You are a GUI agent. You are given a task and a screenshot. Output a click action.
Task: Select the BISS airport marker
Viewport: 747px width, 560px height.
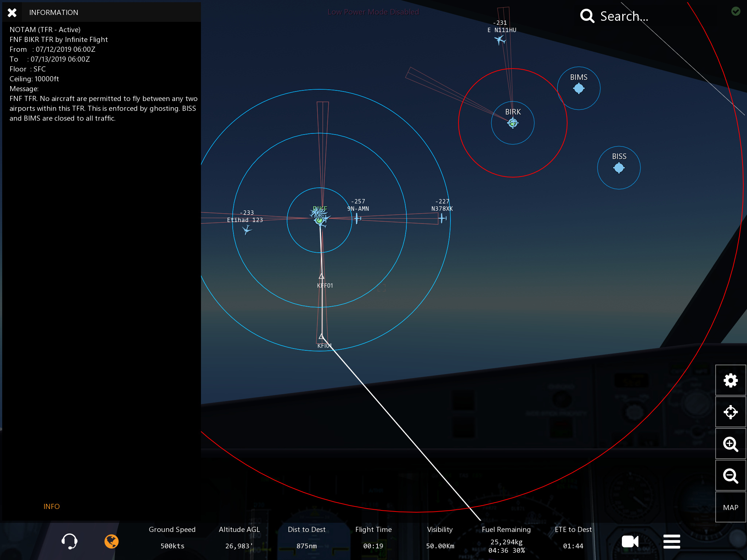pos(619,168)
